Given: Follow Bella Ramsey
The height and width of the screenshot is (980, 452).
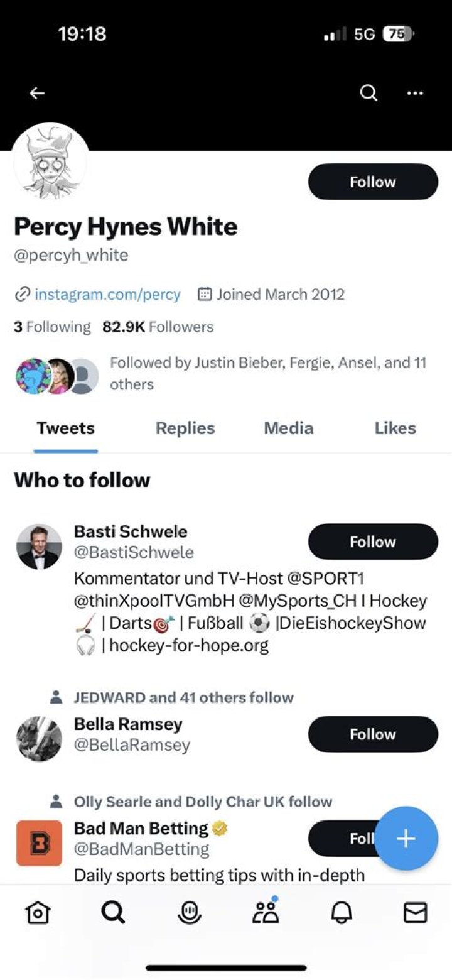Looking at the screenshot, I should coord(372,734).
